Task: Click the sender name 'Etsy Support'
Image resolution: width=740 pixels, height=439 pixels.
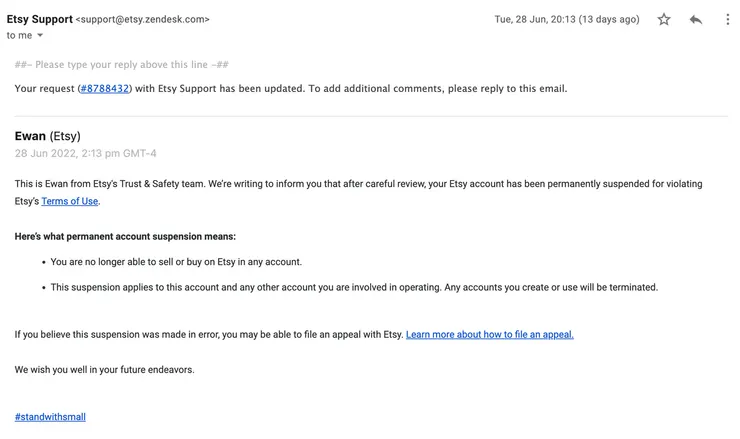Action: coord(39,19)
